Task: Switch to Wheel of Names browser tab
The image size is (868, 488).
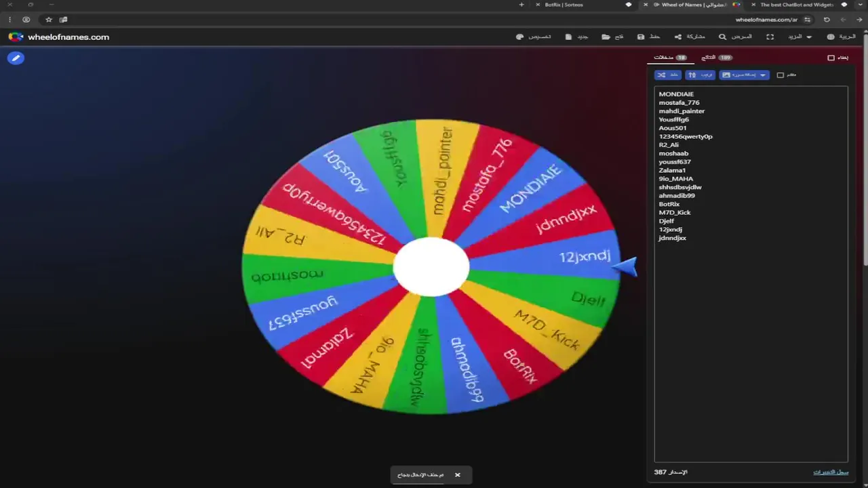Action: pos(694,5)
